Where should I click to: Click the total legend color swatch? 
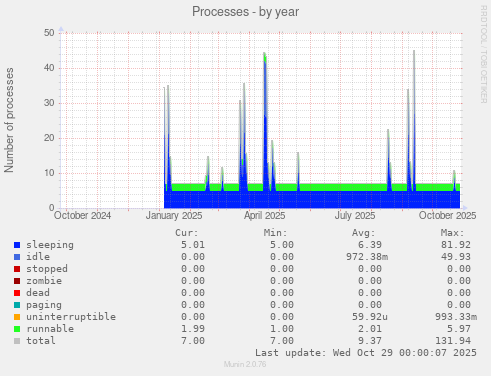(x=17, y=341)
